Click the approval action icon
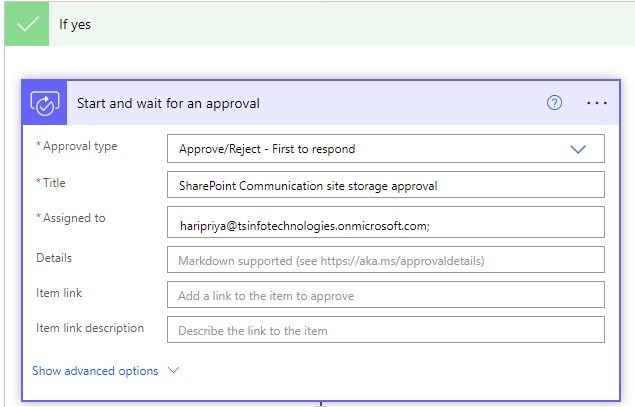635x407 pixels. pos(45,103)
